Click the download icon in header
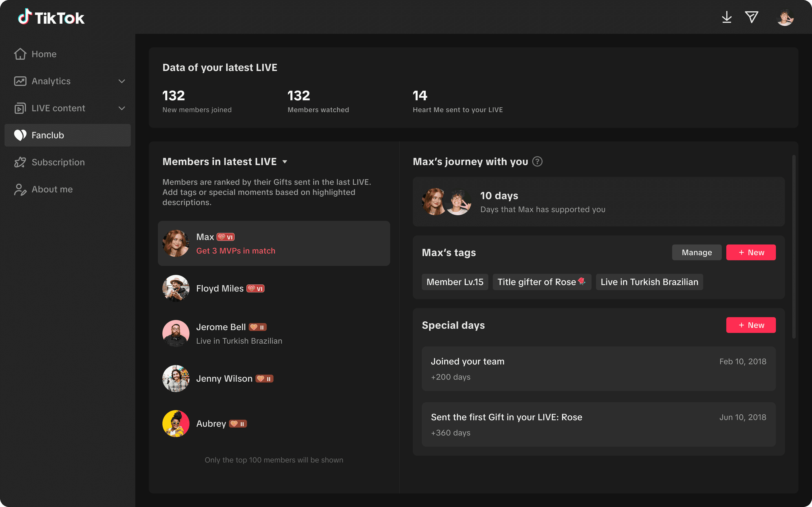 (727, 17)
